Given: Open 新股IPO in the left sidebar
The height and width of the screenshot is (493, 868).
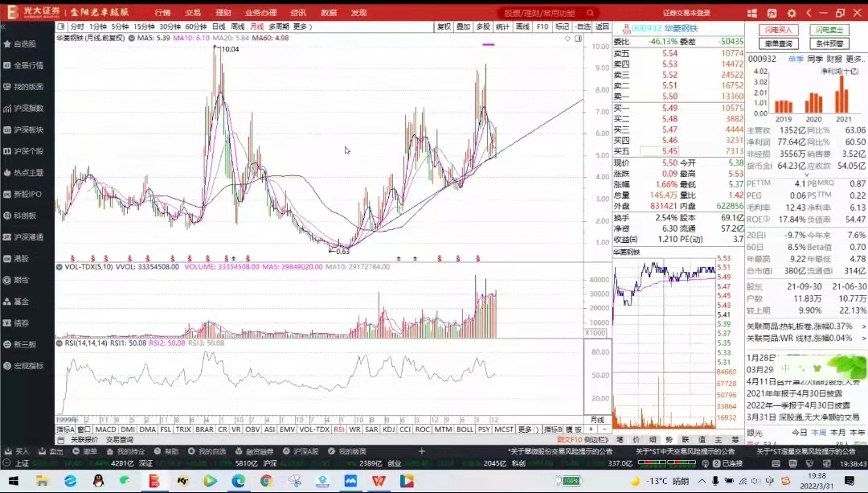Looking at the screenshot, I should point(27,194).
